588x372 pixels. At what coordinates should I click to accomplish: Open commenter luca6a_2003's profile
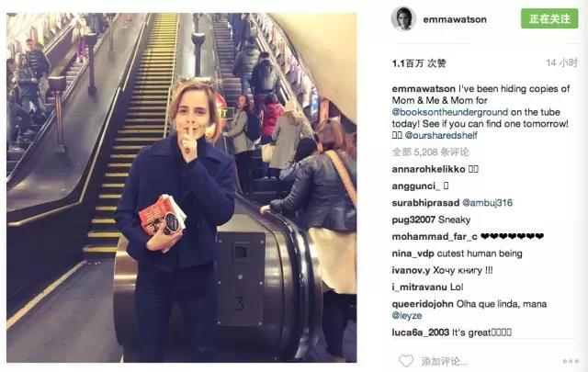[421, 333]
